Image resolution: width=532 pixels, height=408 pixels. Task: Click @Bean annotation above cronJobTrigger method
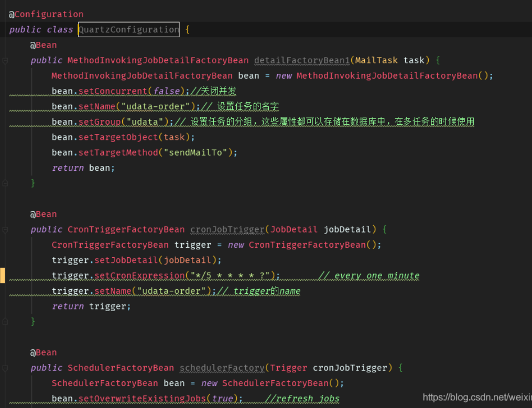tap(44, 214)
